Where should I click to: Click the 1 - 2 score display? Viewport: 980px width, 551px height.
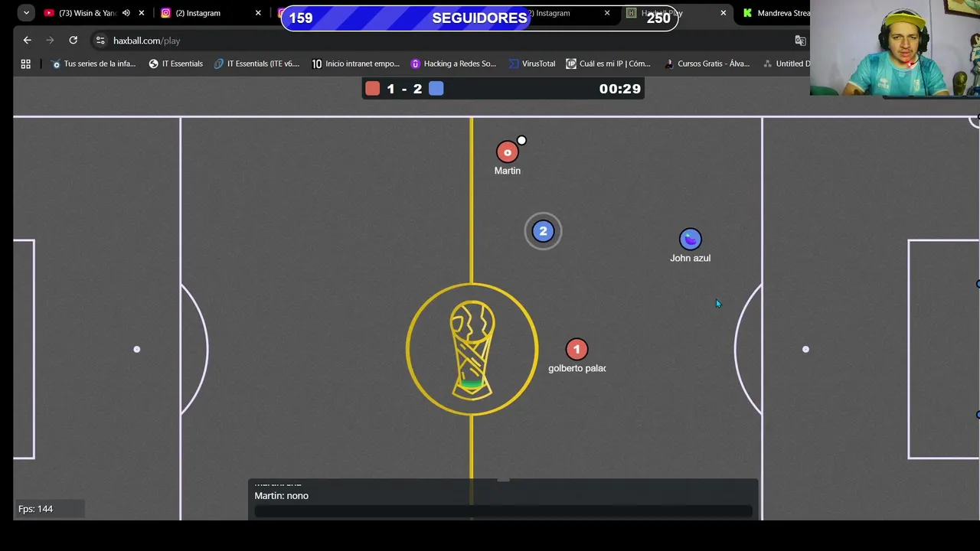pos(404,89)
